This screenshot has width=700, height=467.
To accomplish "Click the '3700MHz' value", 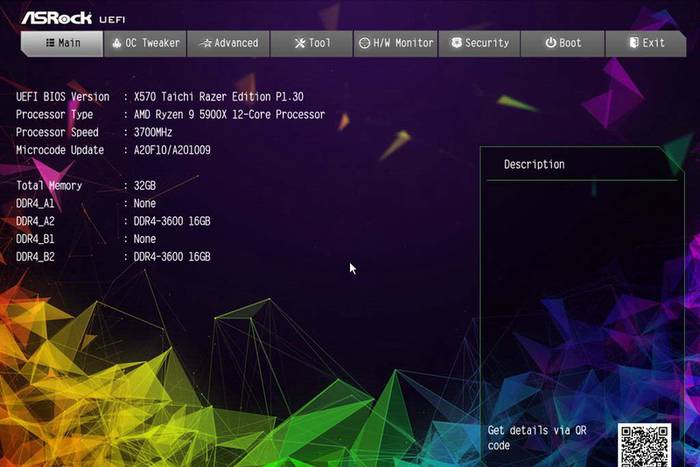I will tap(153, 133).
